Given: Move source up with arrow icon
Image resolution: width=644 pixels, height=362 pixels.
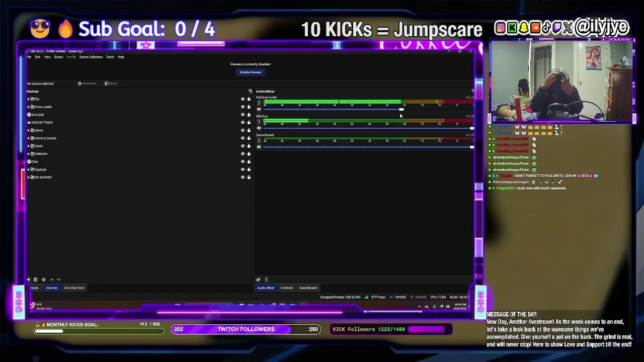Looking at the screenshot, I should [x=51, y=280].
